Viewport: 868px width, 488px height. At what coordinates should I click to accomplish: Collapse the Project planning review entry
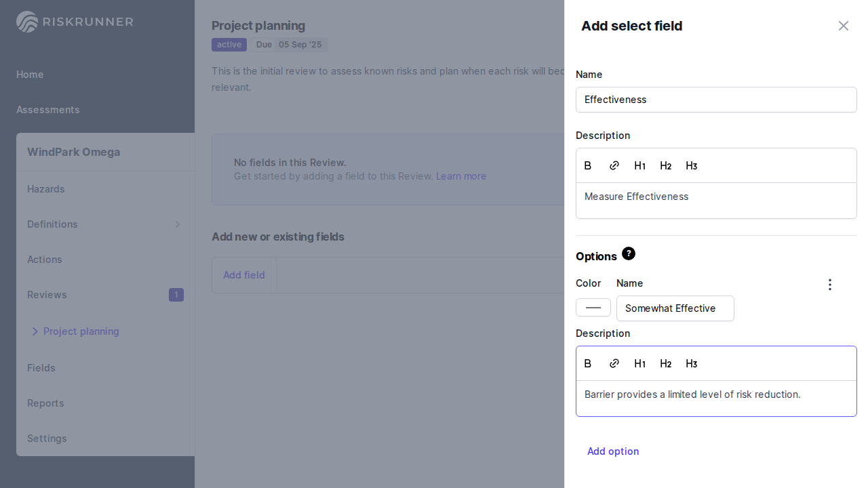(x=35, y=331)
